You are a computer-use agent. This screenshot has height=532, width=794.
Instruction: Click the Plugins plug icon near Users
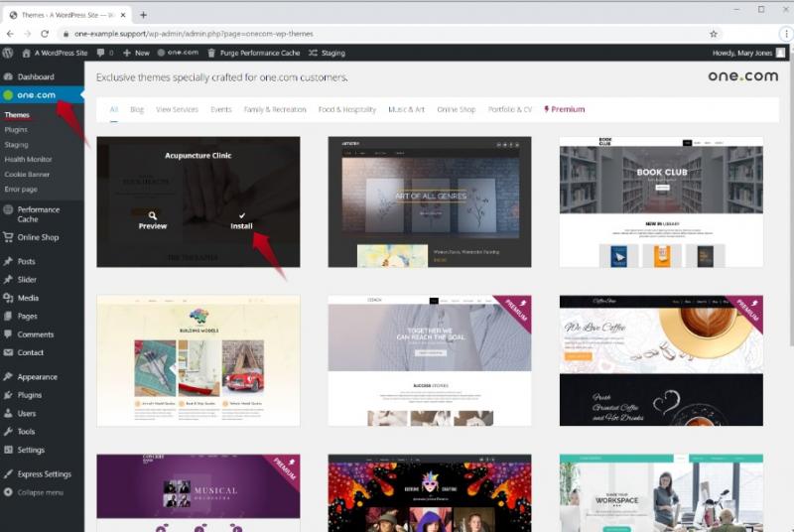click(8, 395)
